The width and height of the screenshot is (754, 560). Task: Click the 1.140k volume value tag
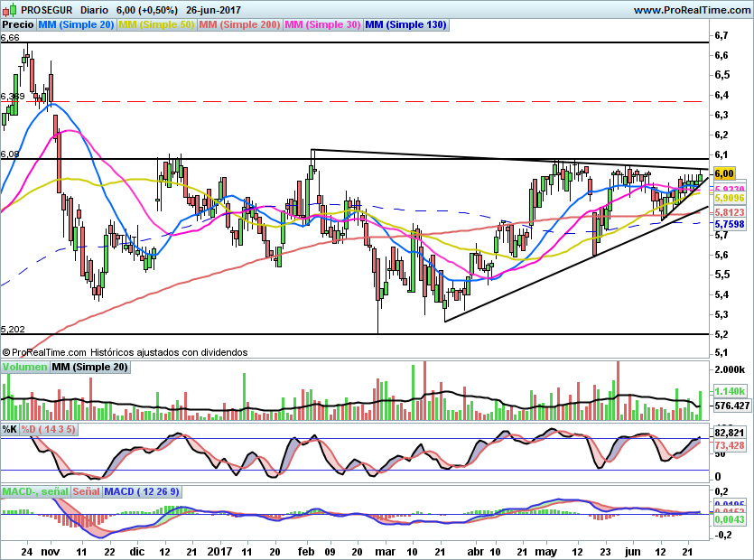(730, 392)
